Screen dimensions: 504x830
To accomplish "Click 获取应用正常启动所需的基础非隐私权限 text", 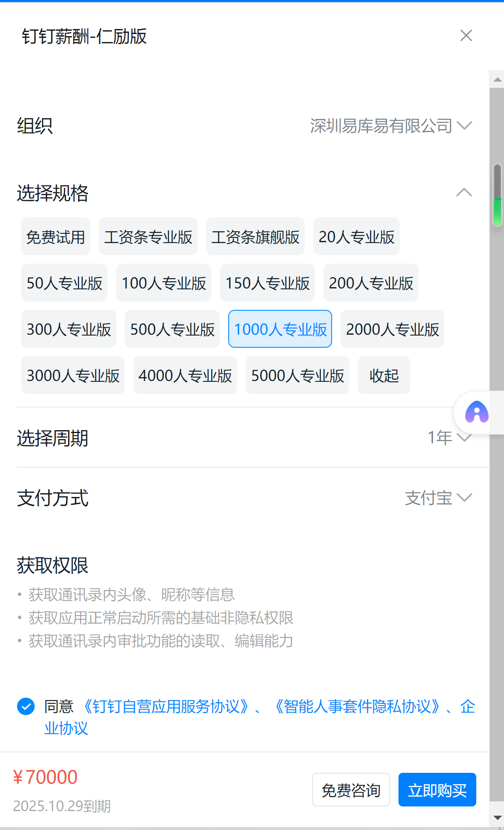I will click(161, 618).
